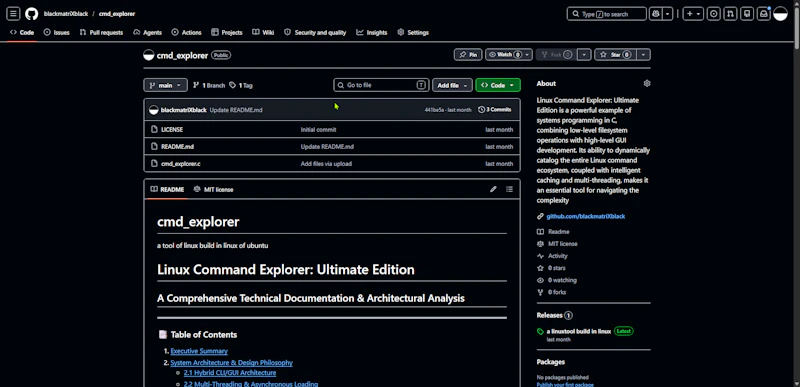Open the a linuxtool build in linux release
This screenshot has width=800, height=387.
pyautogui.click(x=579, y=331)
